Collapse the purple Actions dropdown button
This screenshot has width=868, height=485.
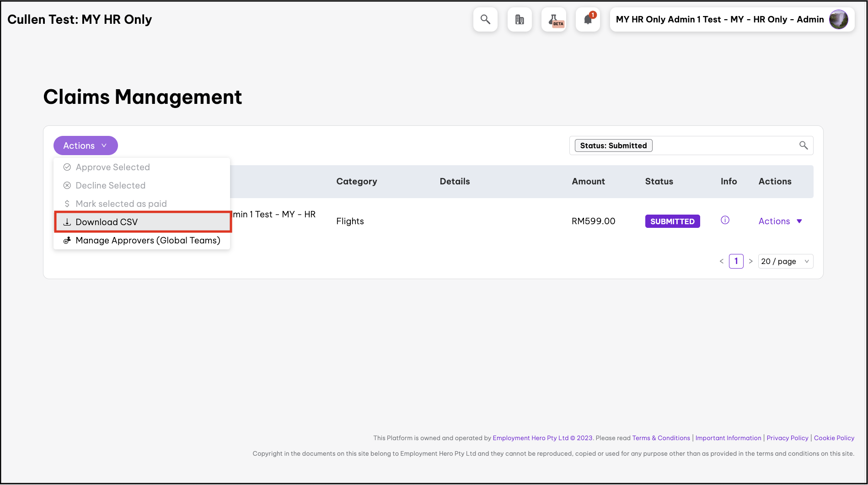[86, 145]
